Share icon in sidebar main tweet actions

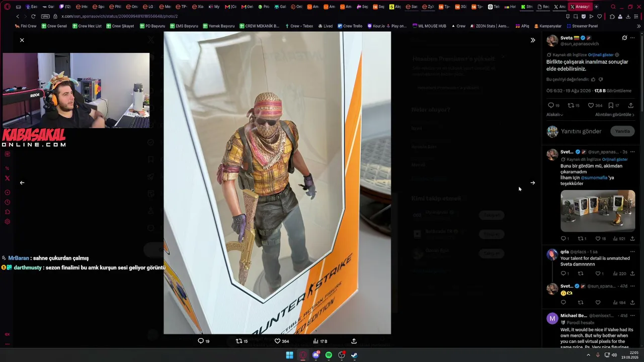631,106
